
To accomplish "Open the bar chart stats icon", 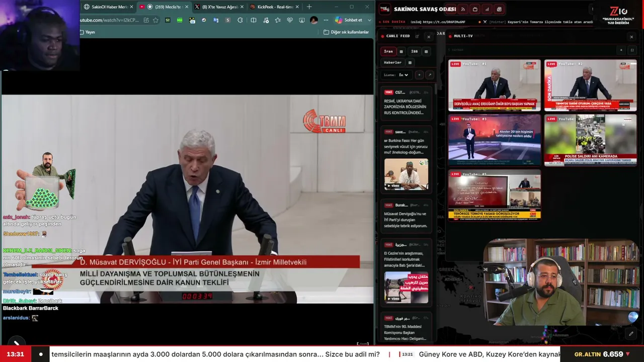I will pyautogui.click(x=487, y=9).
